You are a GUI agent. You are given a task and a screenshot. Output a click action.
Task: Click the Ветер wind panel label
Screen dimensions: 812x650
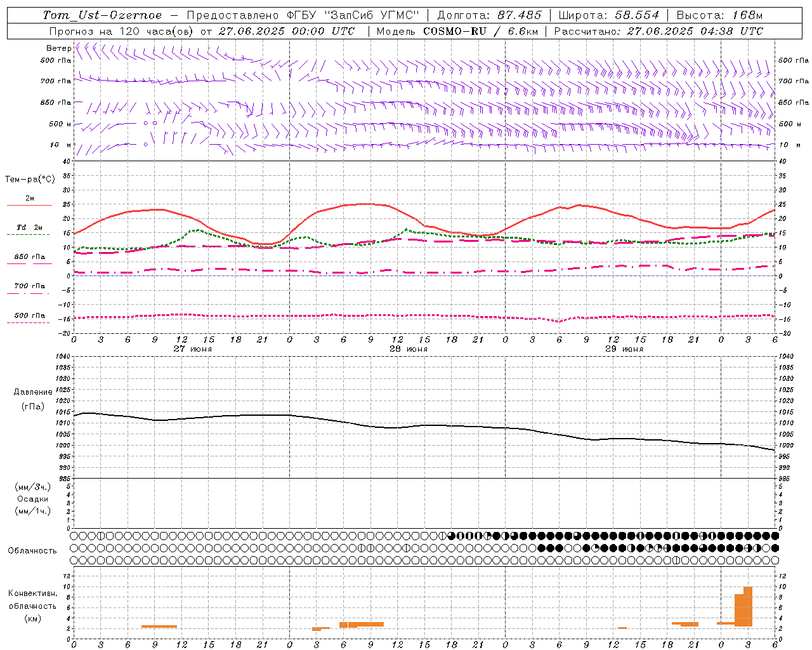58,48
